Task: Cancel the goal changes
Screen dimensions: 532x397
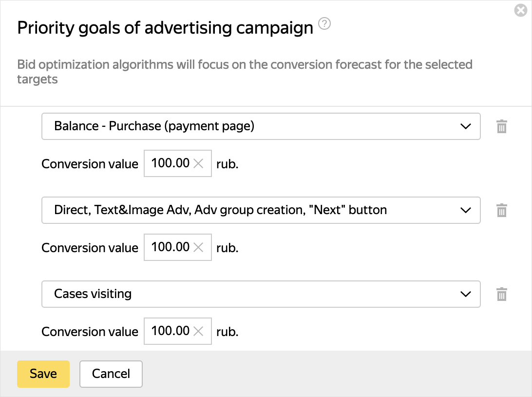Action: coord(111,374)
